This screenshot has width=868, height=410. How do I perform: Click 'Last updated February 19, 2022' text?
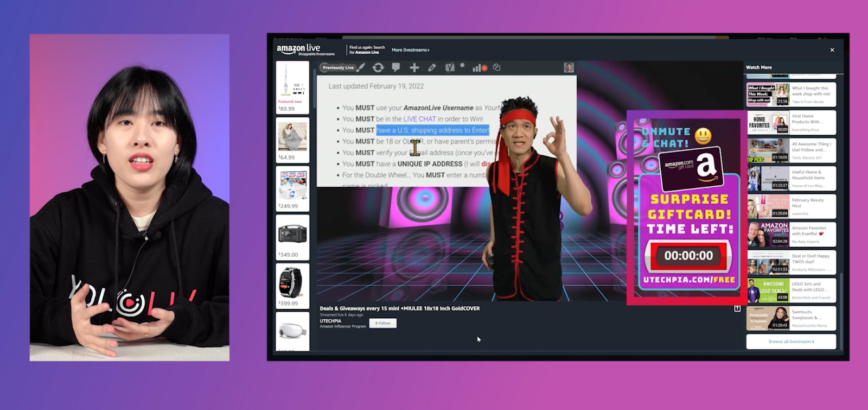coord(376,86)
